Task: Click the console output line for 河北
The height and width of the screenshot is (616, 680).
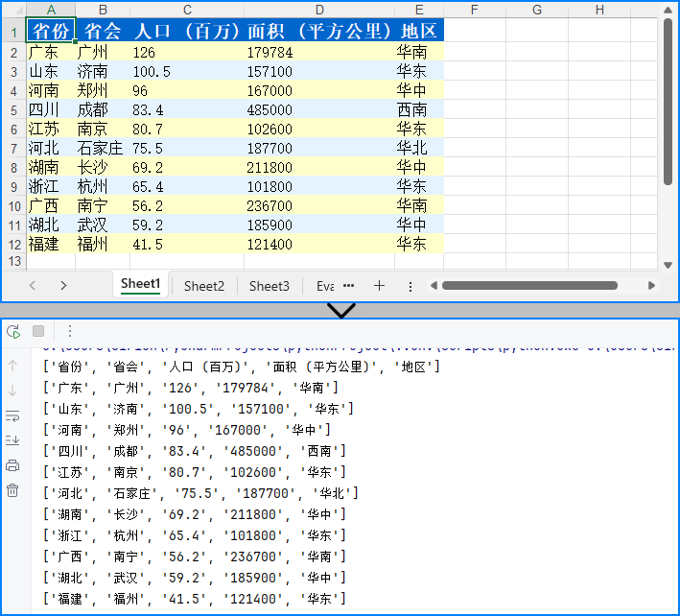Action: click(200, 493)
